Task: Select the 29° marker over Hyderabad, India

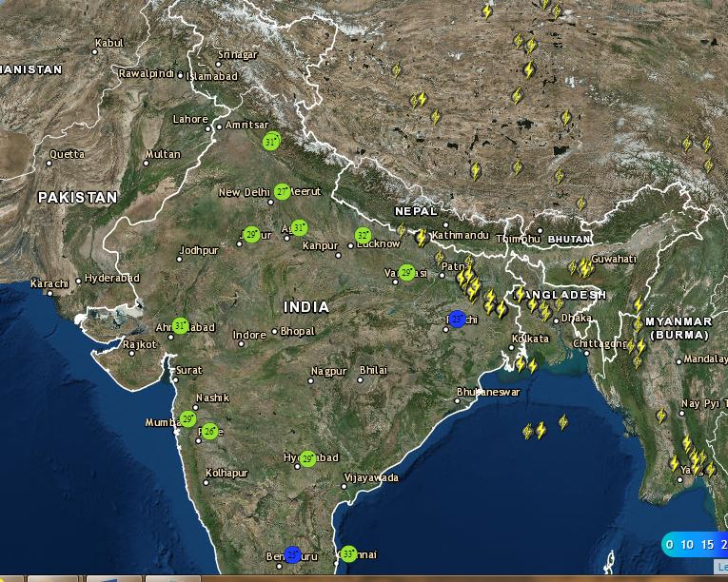Action: (x=307, y=459)
